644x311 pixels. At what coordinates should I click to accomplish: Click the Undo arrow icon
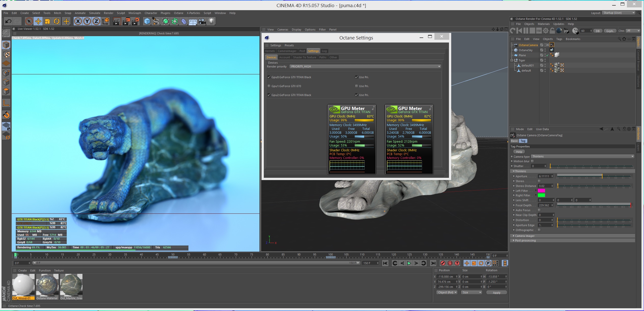pos(8,21)
